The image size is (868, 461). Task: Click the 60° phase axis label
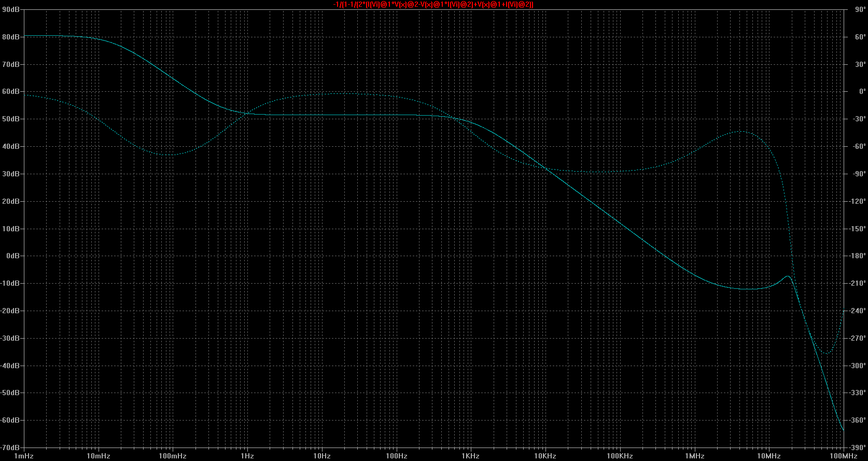tap(860, 37)
